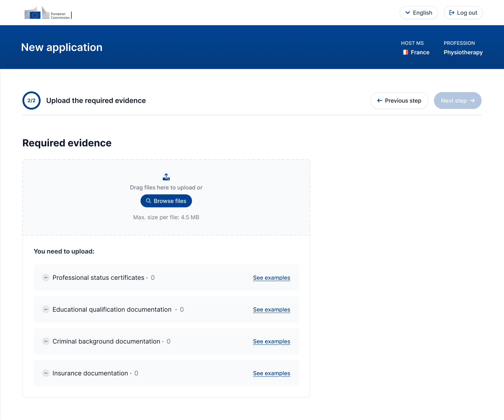This screenshot has width=504, height=420.
Task: Collapse the Educational qualification documentation section
Action: 46,309
